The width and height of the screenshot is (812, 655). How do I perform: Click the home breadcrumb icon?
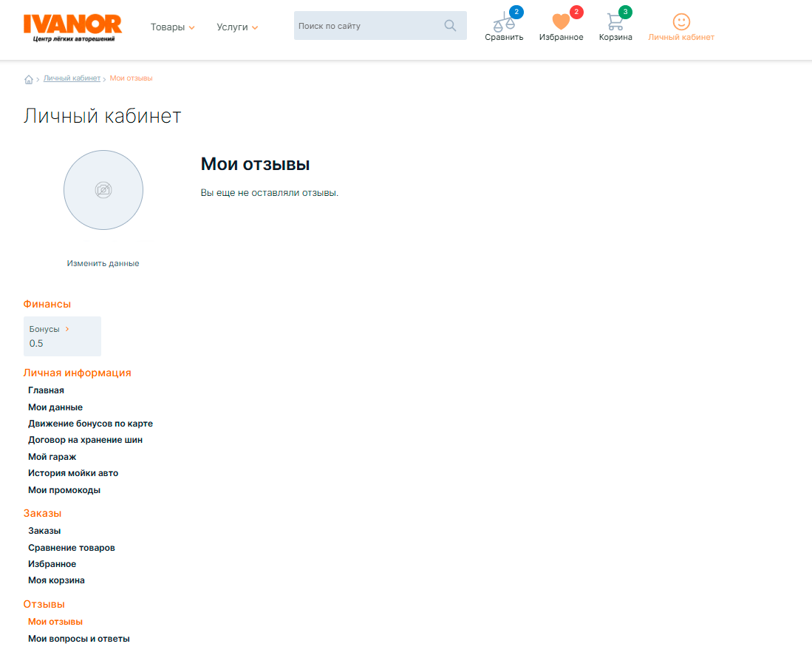(x=29, y=79)
